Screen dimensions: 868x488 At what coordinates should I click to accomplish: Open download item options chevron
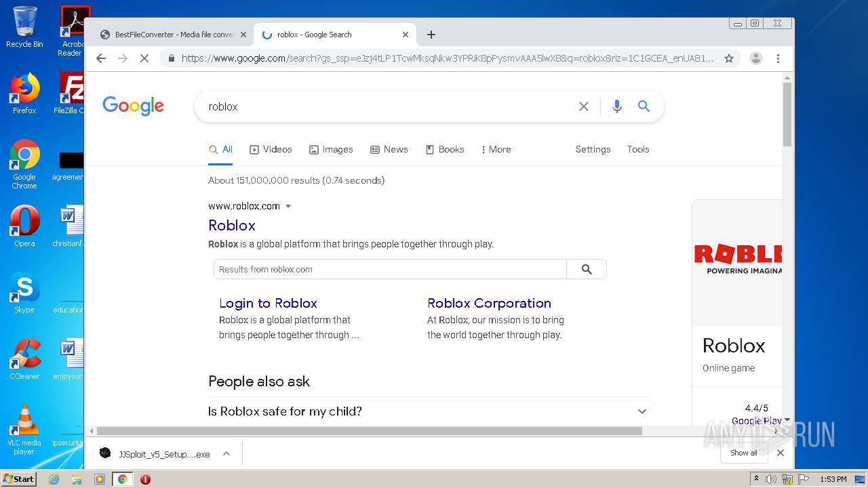click(x=226, y=454)
